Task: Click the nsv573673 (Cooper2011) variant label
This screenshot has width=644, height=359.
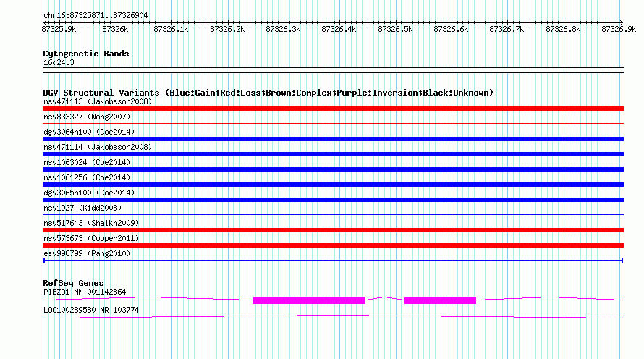Action: pos(91,238)
